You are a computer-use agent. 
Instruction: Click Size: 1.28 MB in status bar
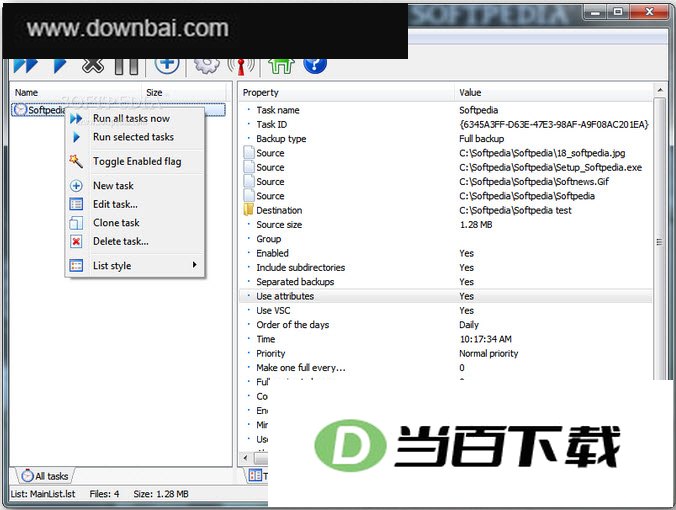point(161,494)
